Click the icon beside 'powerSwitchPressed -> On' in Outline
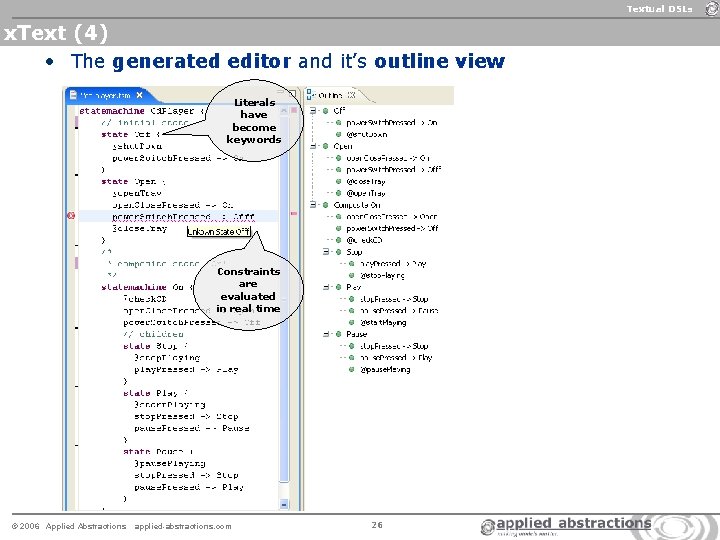720x540 pixels. pos(338,123)
